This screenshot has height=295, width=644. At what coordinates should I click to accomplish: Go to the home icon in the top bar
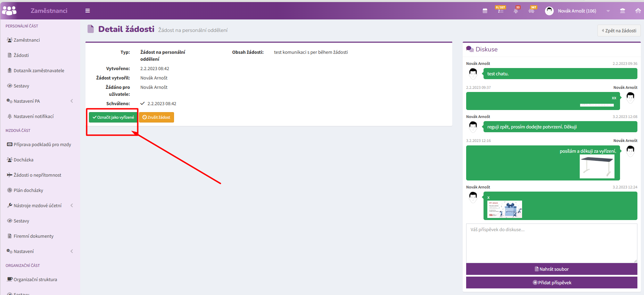(x=638, y=11)
